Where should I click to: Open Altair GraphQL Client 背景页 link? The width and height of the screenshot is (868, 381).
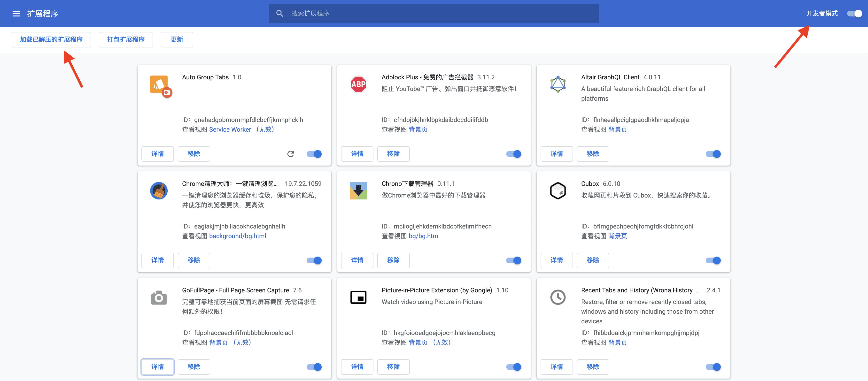(617, 130)
